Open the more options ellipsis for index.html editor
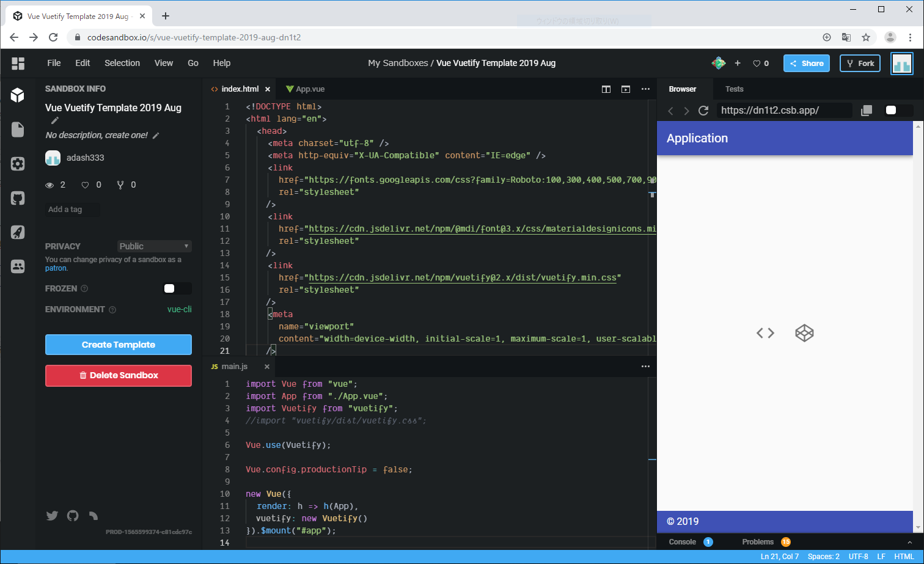 pyautogui.click(x=645, y=89)
